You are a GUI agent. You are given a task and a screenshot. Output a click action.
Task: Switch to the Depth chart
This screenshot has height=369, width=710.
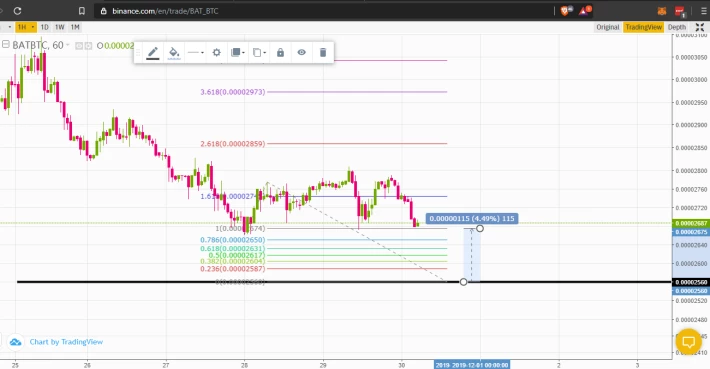(677, 27)
